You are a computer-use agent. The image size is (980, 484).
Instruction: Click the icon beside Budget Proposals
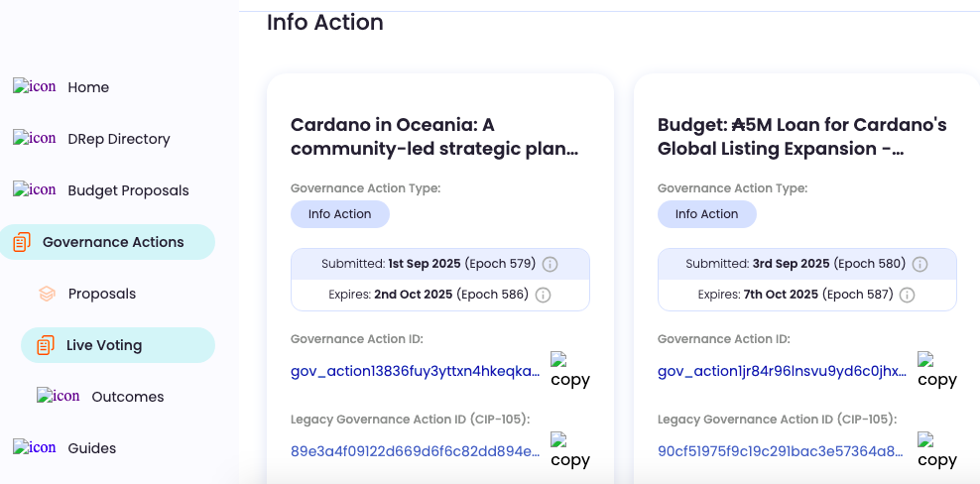[x=35, y=190]
